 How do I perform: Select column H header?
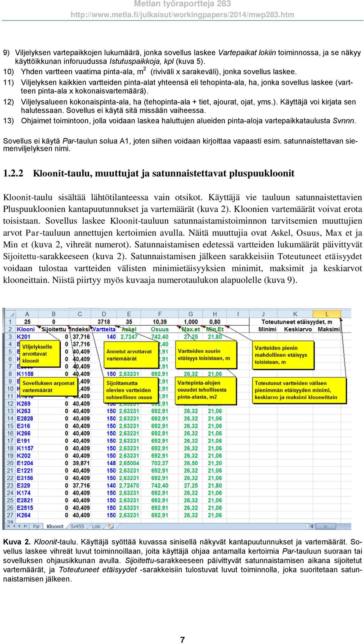click(x=215, y=314)
